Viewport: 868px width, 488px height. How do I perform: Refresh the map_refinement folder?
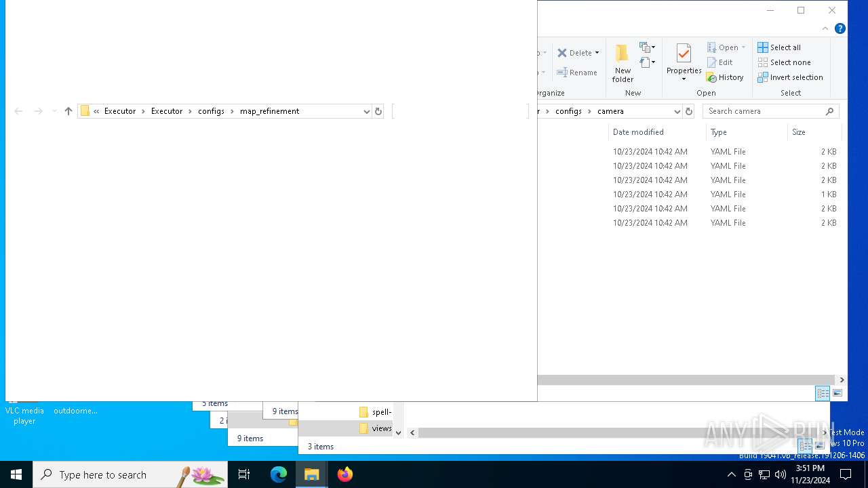378,111
